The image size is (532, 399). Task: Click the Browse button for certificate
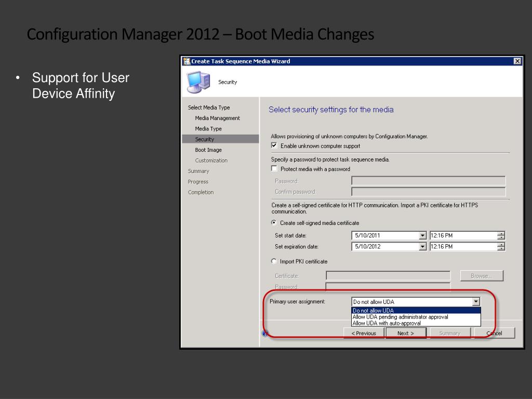click(x=482, y=276)
